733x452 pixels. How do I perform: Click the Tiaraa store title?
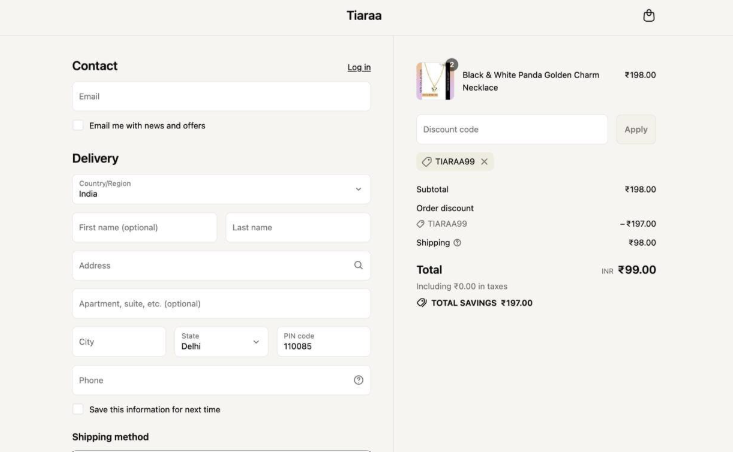pyautogui.click(x=364, y=16)
